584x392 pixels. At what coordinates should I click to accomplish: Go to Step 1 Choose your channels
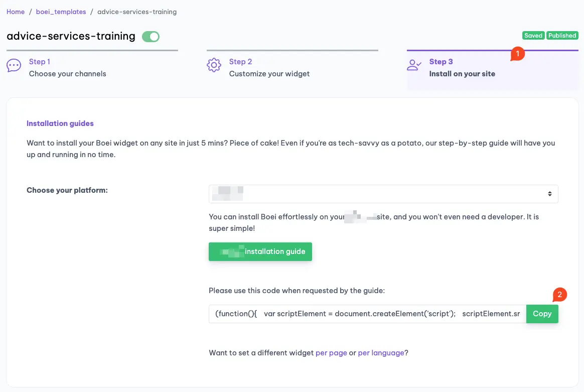point(67,68)
